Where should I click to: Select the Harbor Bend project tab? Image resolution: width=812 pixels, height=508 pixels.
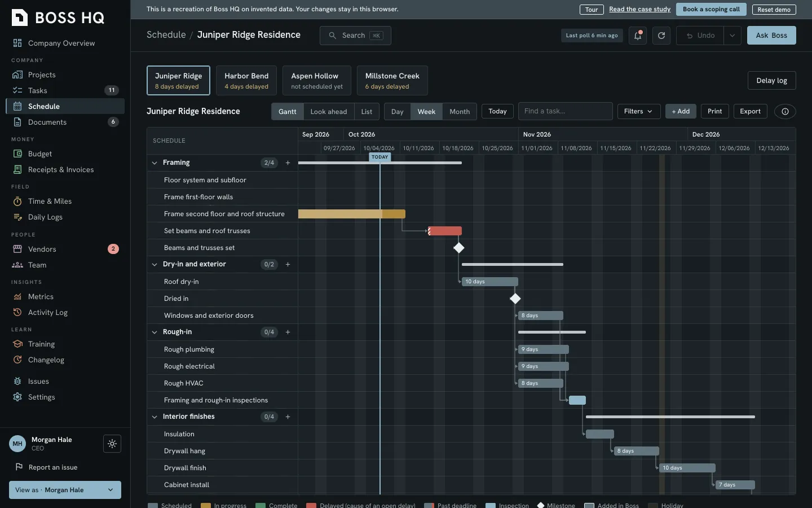[x=246, y=81]
